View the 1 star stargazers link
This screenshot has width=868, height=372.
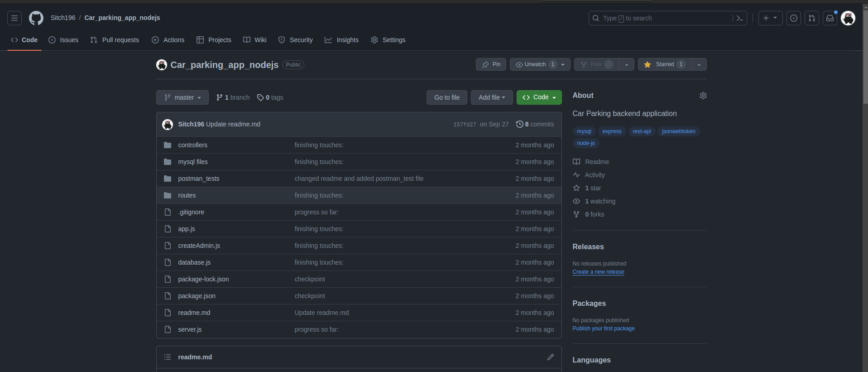[587, 188]
